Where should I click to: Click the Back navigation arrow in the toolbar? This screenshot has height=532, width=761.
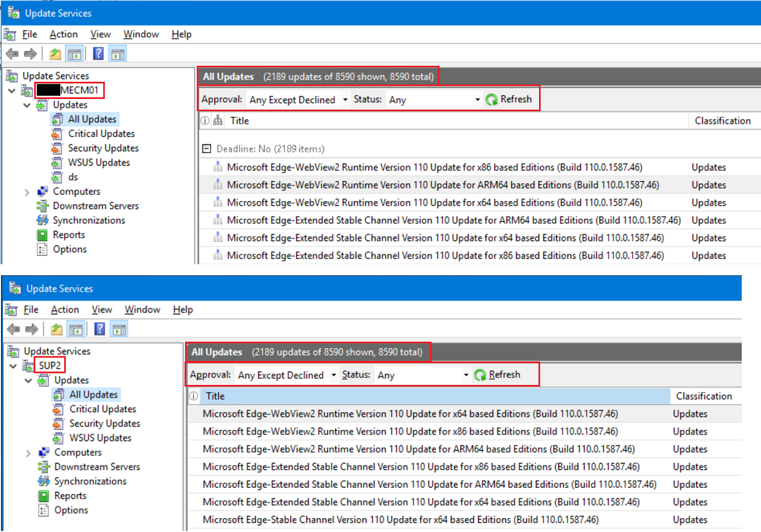(x=11, y=54)
